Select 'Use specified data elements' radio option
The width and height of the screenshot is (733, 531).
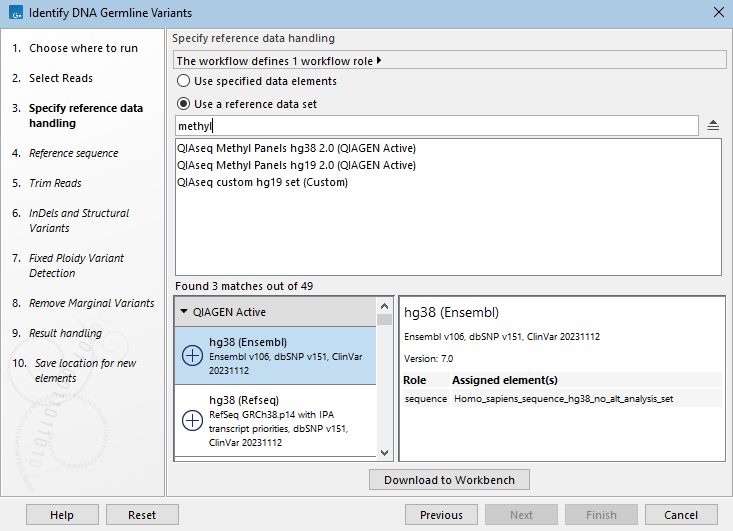point(183,81)
